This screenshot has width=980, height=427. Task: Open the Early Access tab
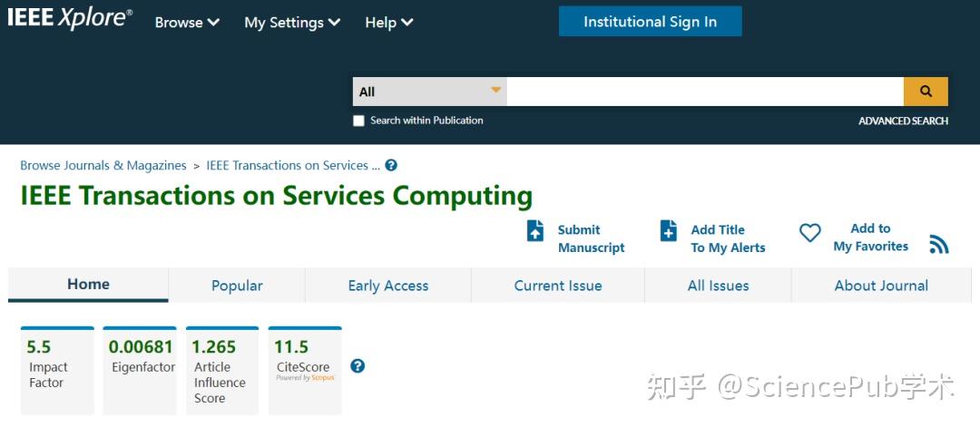(x=388, y=286)
